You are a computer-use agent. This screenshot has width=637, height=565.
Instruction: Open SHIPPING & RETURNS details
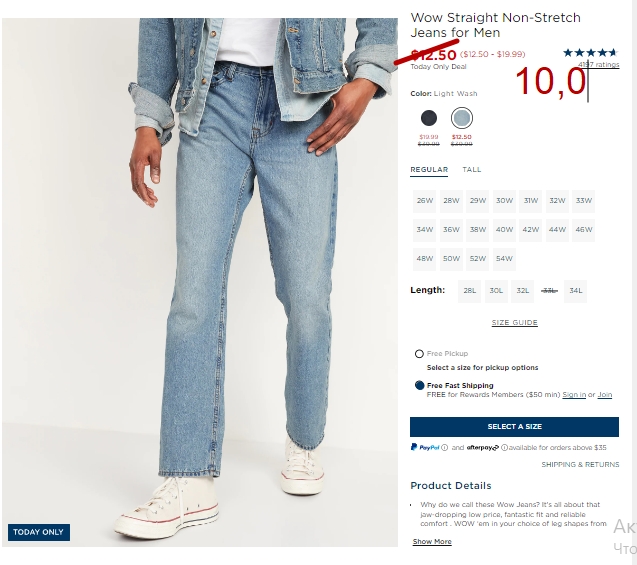(x=580, y=464)
